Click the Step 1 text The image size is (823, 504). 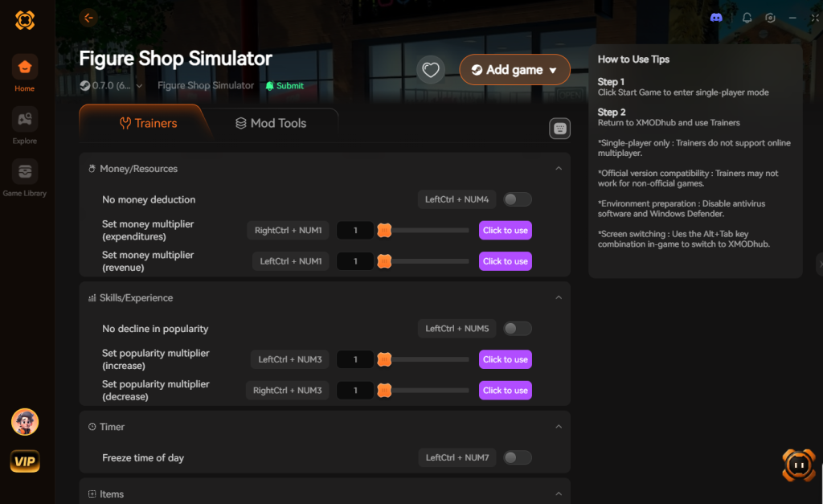point(611,82)
